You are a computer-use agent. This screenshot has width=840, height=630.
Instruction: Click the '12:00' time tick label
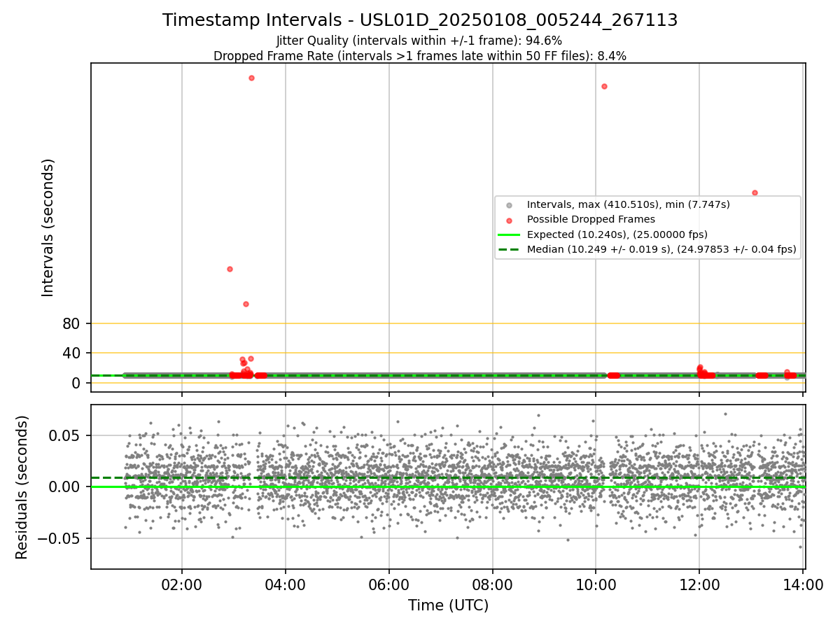699,584
